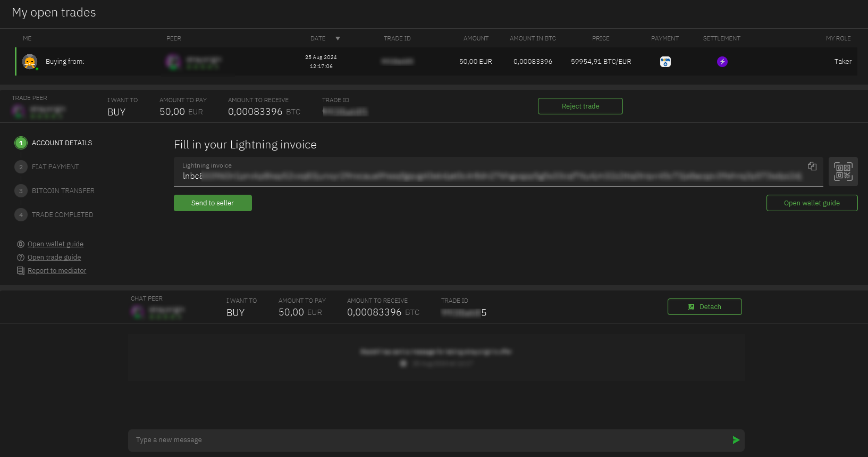
Task: Click the Report to mediator link
Action: (57, 271)
